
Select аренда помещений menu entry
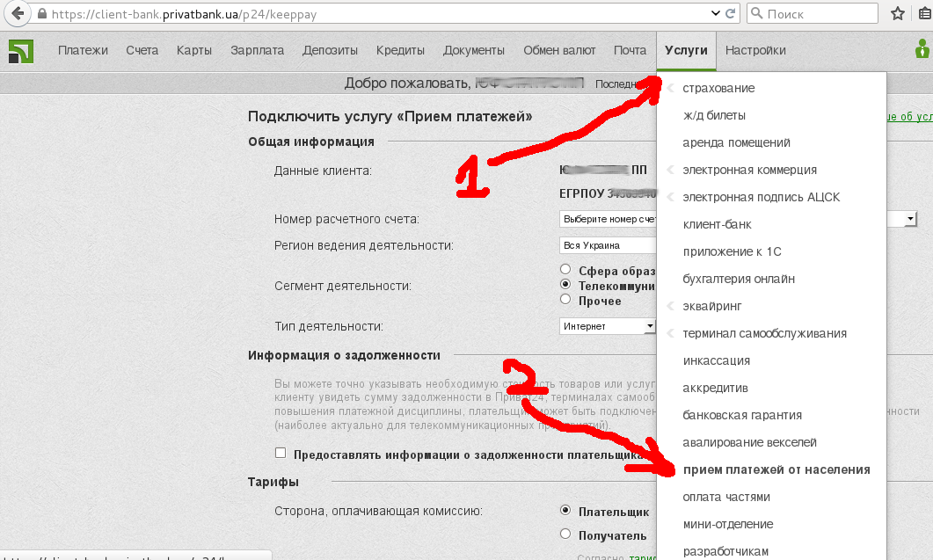pyautogui.click(x=736, y=142)
